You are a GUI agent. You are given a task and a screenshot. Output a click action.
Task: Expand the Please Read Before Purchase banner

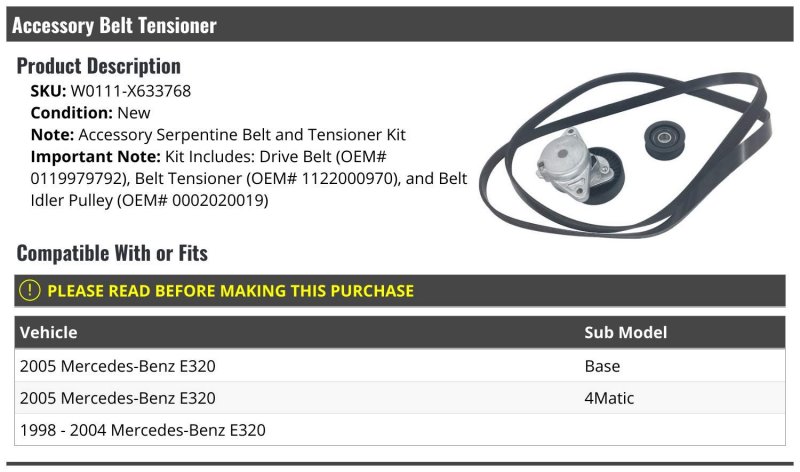point(400,290)
